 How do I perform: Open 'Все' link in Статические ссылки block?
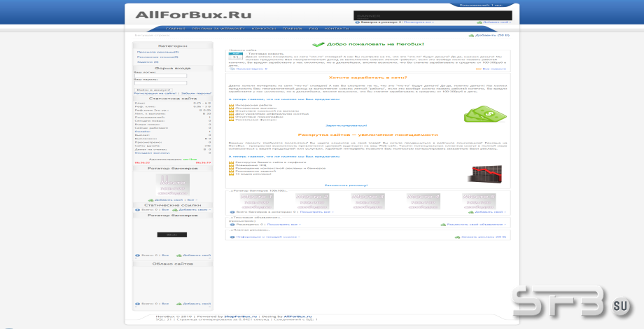point(165,210)
